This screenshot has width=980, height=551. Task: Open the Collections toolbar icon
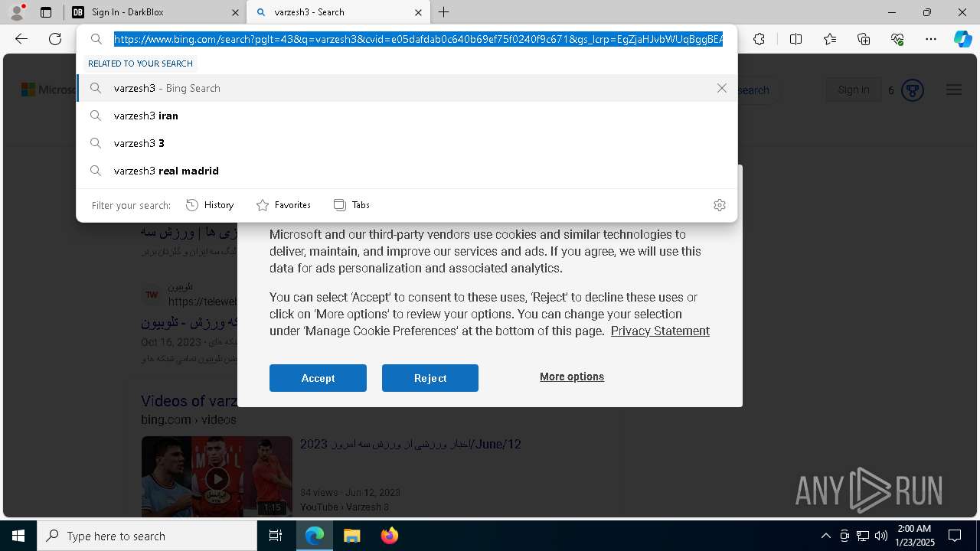864,39
